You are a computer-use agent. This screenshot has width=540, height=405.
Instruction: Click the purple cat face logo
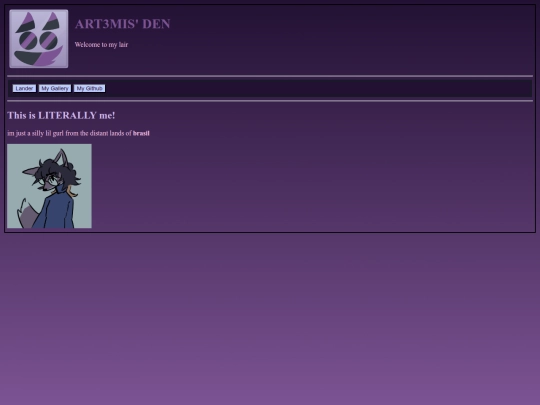click(39, 39)
